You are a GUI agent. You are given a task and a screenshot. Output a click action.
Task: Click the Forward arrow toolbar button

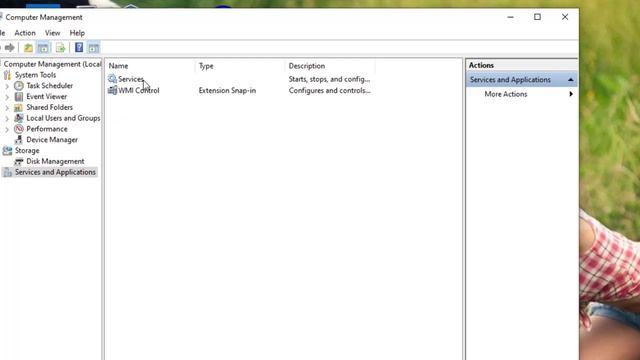[x=10, y=48]
